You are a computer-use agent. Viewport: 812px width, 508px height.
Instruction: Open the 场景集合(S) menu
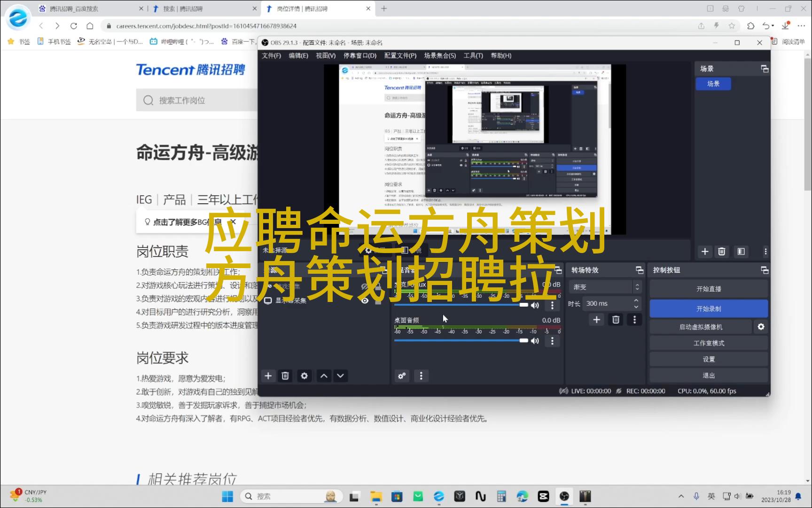click(440, 56)
